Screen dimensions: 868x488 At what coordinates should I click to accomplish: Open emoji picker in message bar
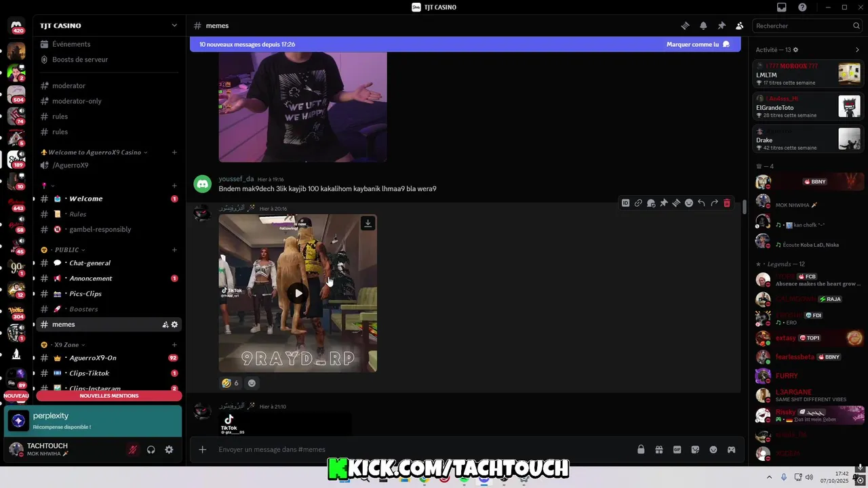713,449
